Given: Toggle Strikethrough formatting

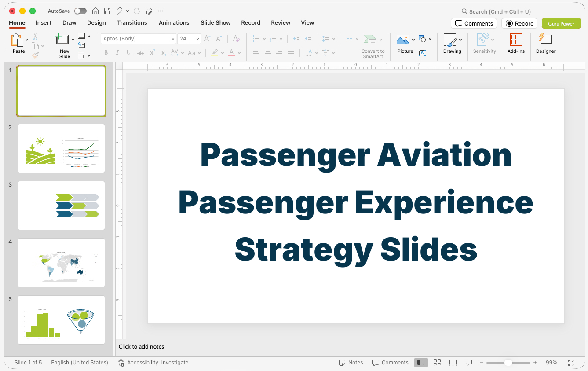Looking at the screenshot, I should 140,53.
